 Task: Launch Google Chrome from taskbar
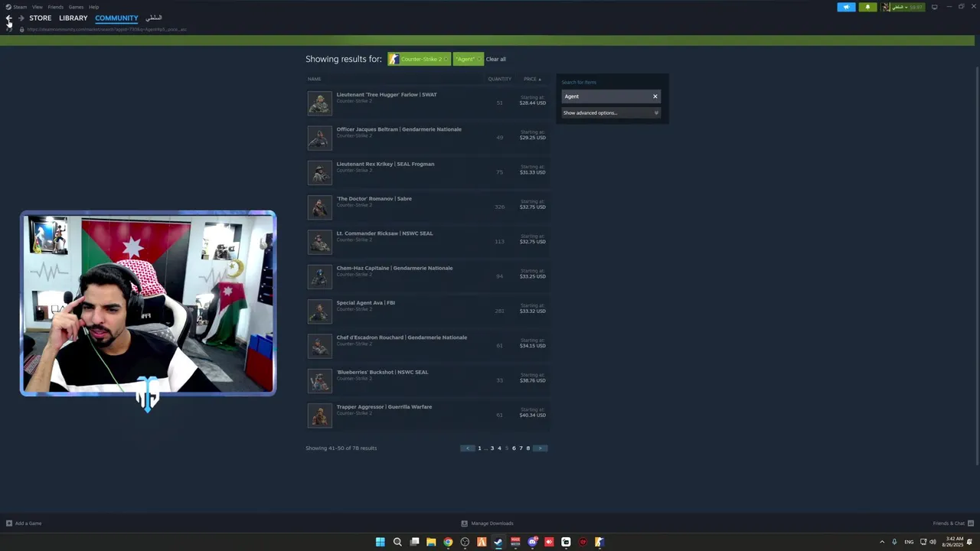pyautogui.click(x=448, y=542)
